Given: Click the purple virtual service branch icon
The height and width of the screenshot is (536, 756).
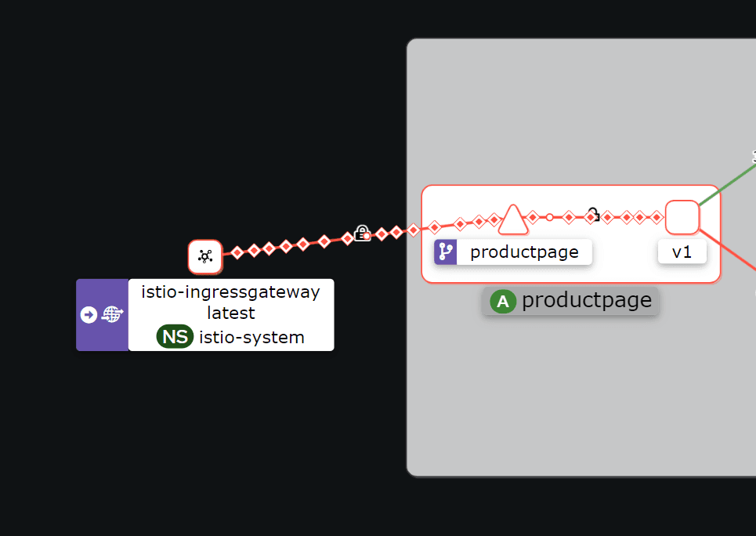Looking at the screenshot, I should click(x=446, y=252).
